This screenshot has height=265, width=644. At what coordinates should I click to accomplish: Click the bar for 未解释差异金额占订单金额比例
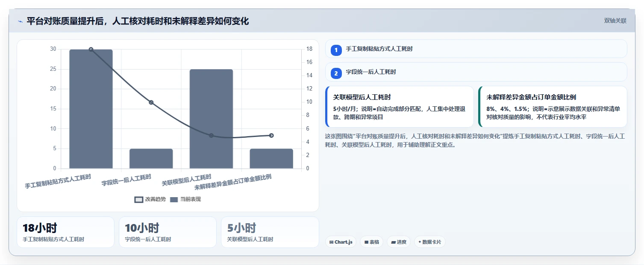(x=271, y=159)
